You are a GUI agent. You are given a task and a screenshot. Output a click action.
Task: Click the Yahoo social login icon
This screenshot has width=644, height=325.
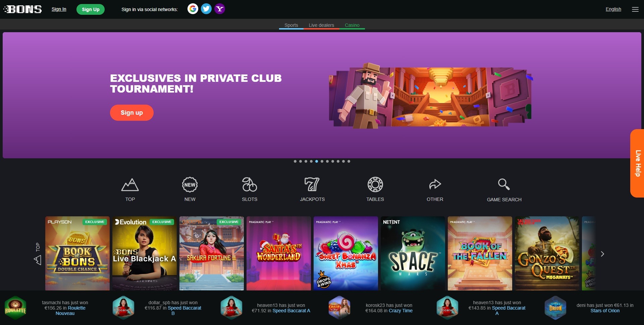[220, 9]
